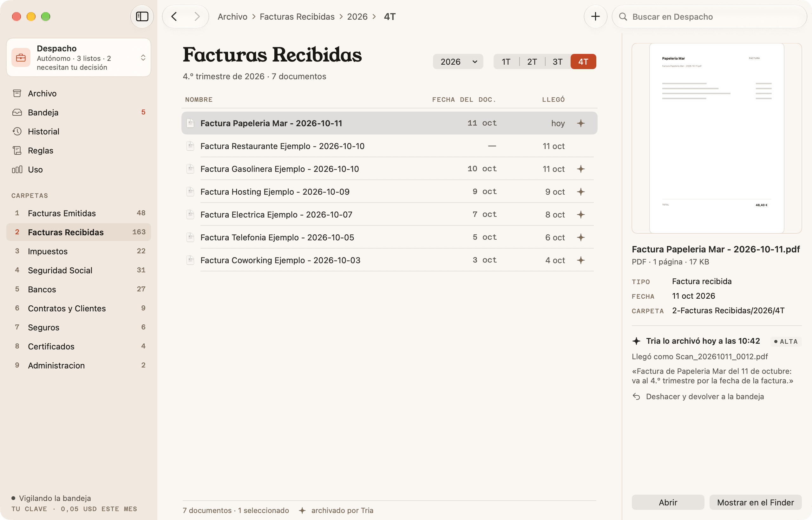The width and height of the screenshot is (812, 520).
Task: Open the Contratos y Clientes folder
Action: point(79,308)
